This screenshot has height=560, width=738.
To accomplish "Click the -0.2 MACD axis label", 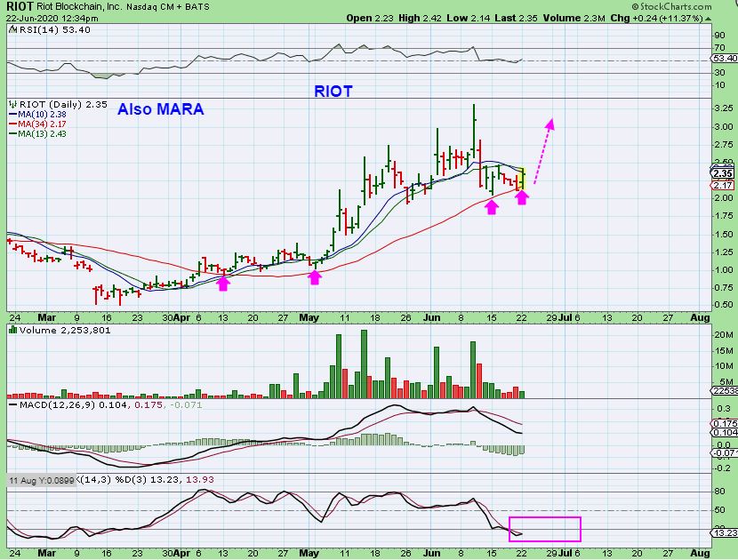I will click(724, 468).
